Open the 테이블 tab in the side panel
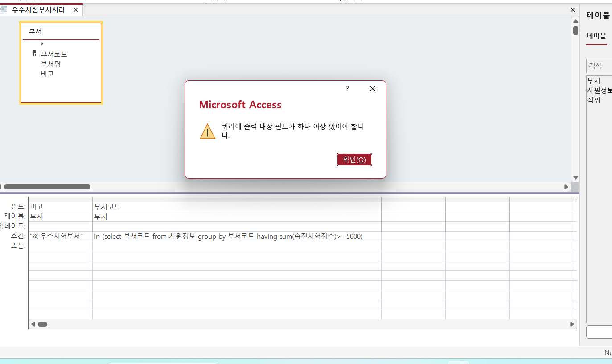The height and width of the screenshot is (364, 612). click(x=596, y=36)
